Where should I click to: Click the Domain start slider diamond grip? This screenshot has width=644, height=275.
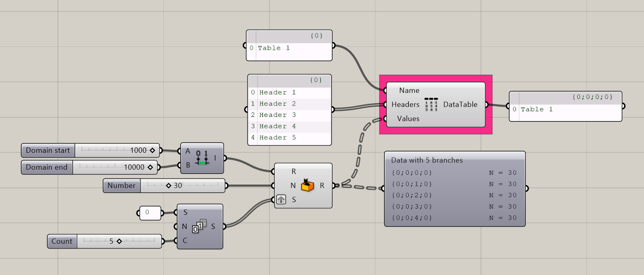pyautogui.click(x=152, y=150)
